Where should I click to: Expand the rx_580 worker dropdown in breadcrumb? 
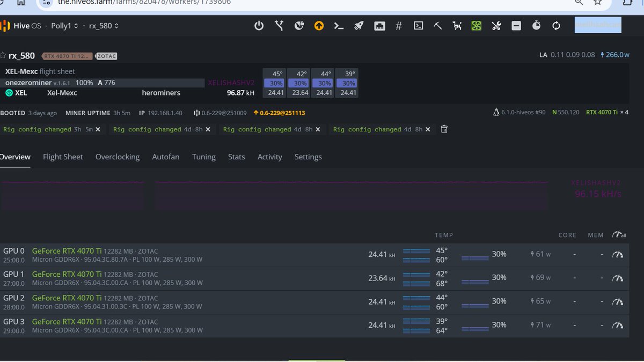(104, 26)
